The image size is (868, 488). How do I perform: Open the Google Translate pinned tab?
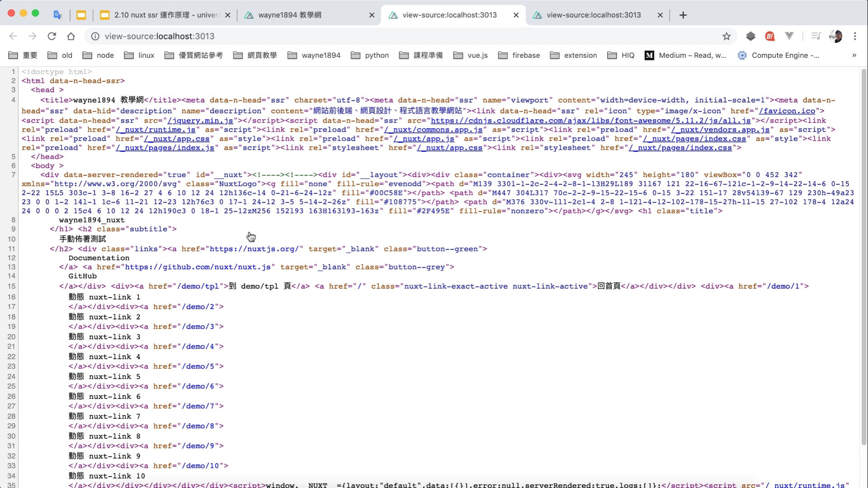point(57,15)
